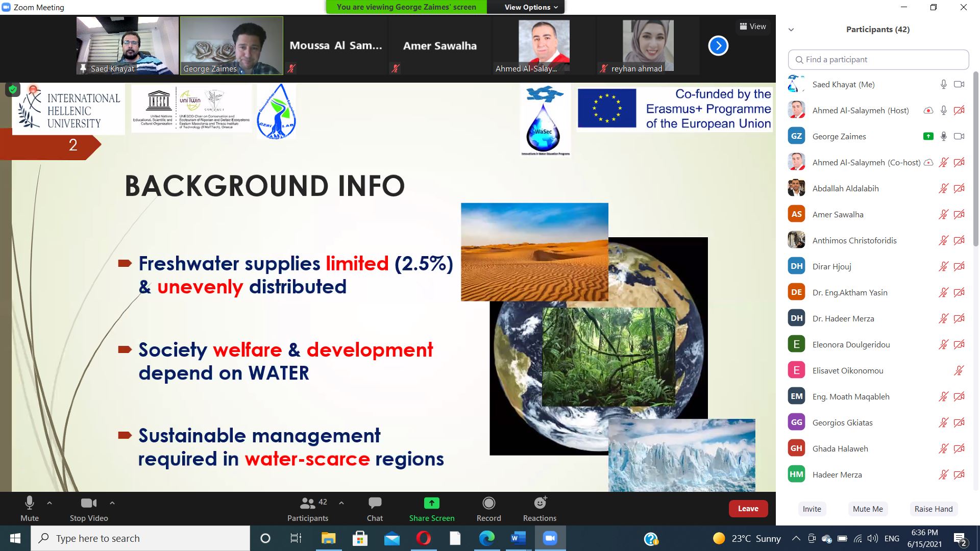Click Elisavet Oikonomou muted mic icon
The width and height of the screenshot is (980, 551).
959,370
